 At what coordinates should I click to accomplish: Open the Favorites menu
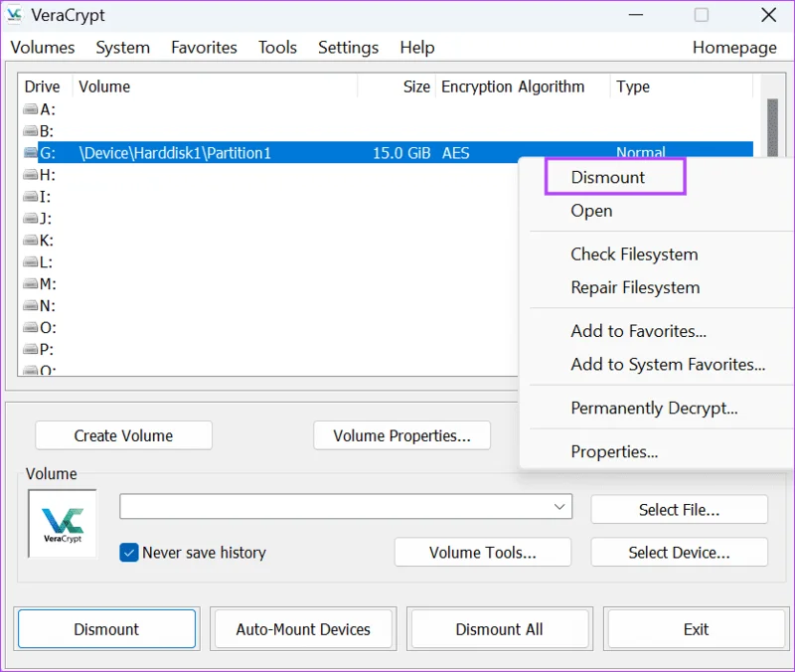204,48
